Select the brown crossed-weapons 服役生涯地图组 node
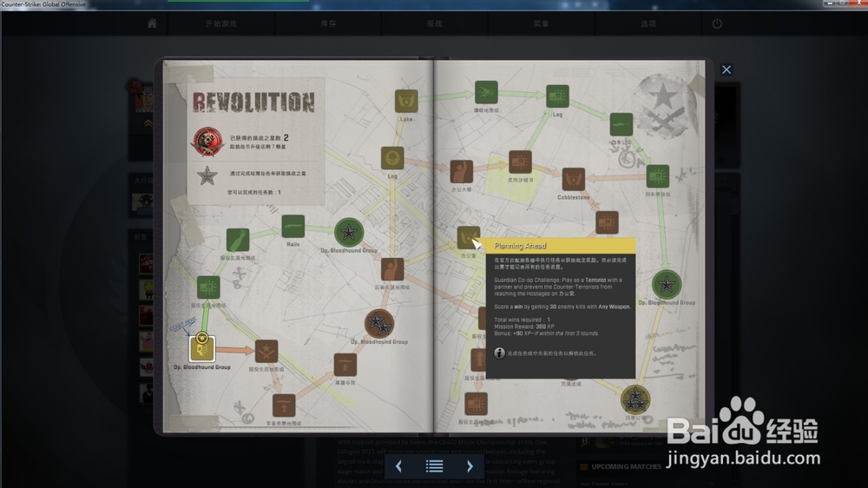868x488 pixels. click(266, 352)
